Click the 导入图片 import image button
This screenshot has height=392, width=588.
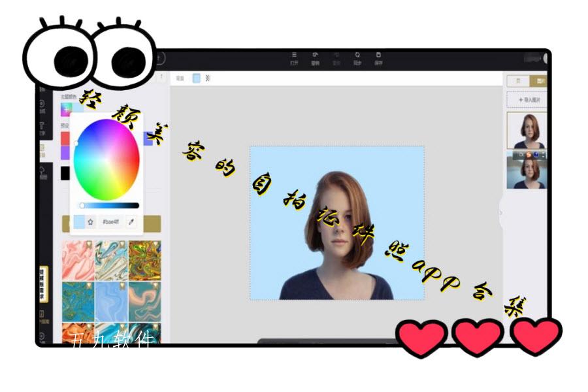pyautogui.click(x=529, y=98)
